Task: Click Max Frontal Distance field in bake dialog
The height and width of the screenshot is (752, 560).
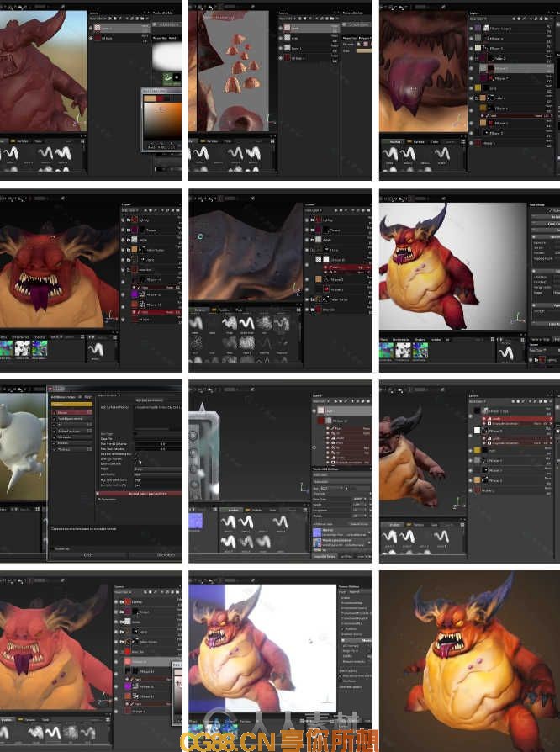Action: tap(156, 444)
